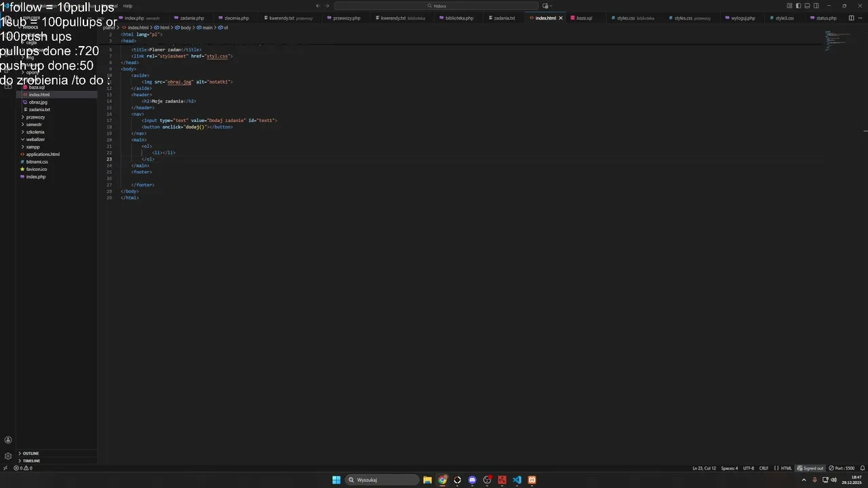Click the Signed out status button
The height and width of the screenshot is (488, 868).
[810, 468]
